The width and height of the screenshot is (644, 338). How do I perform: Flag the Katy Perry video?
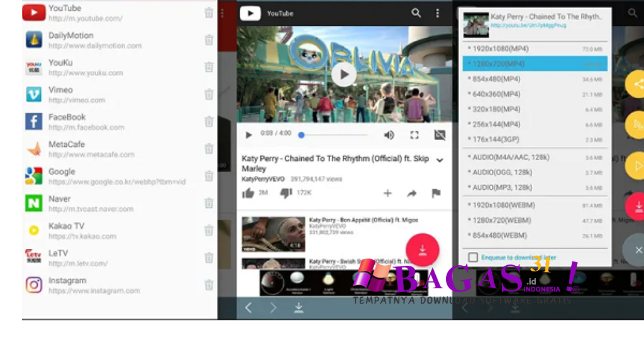pyautogui.click(x=436, y=193)
